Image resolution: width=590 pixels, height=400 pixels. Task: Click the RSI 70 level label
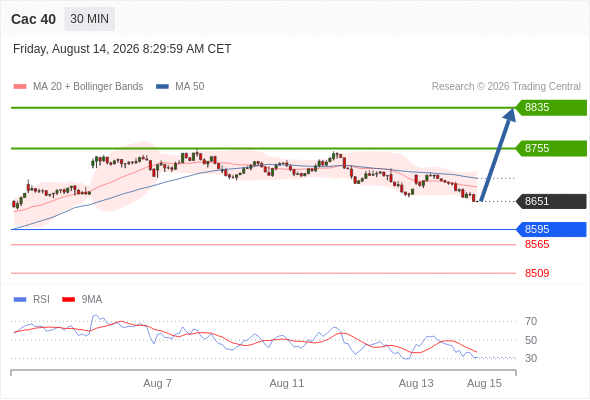tap(531, 321)
